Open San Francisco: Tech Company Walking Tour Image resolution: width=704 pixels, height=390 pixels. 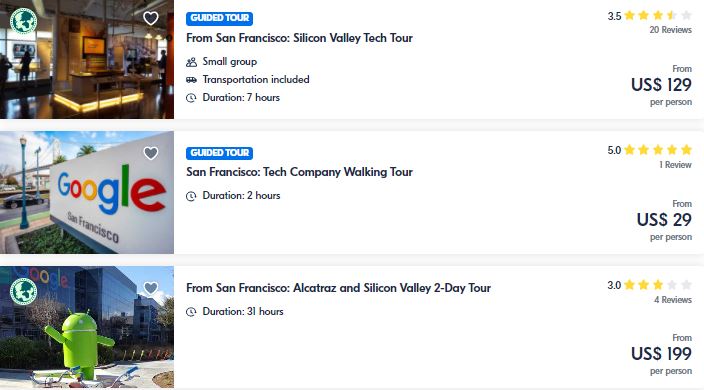pyautogui.click(x=299, y=172)
